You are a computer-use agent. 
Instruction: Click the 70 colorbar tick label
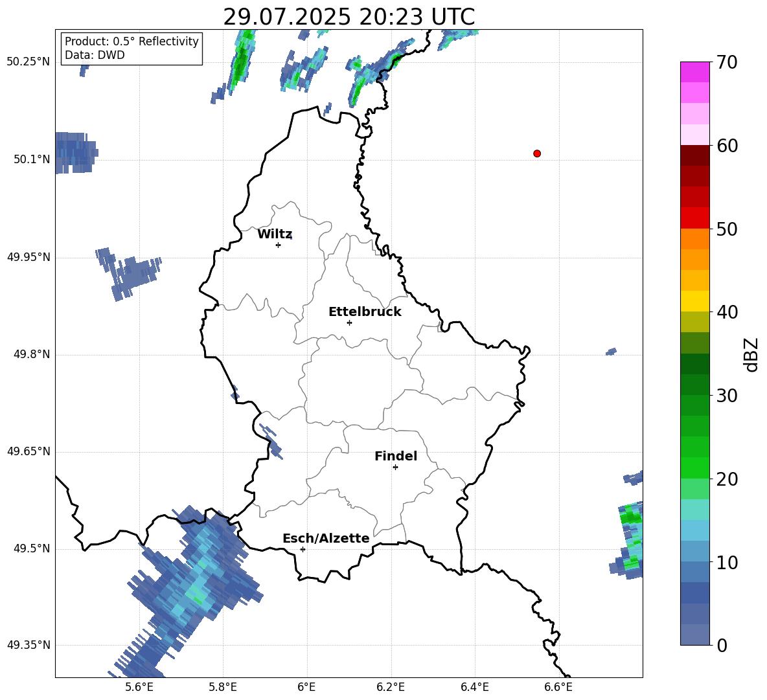tap(727, 63)
